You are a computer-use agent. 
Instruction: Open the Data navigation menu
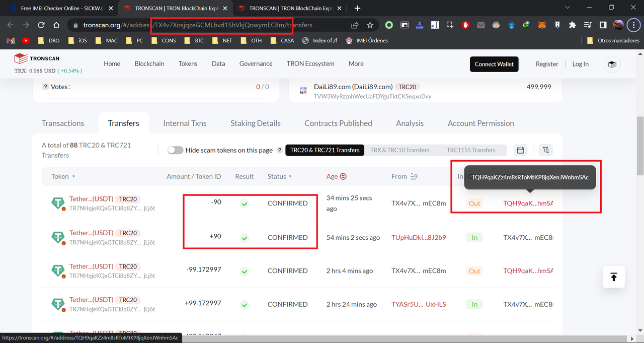coord(218,63)
